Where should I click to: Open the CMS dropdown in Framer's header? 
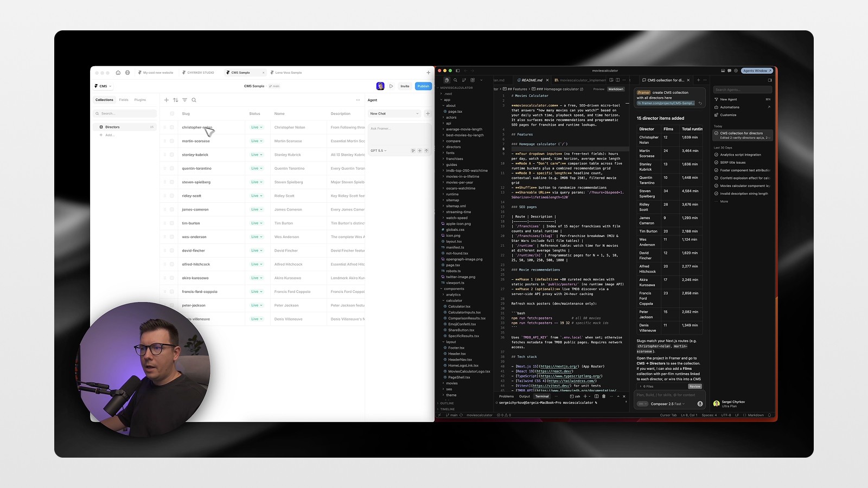click(103, 86)
